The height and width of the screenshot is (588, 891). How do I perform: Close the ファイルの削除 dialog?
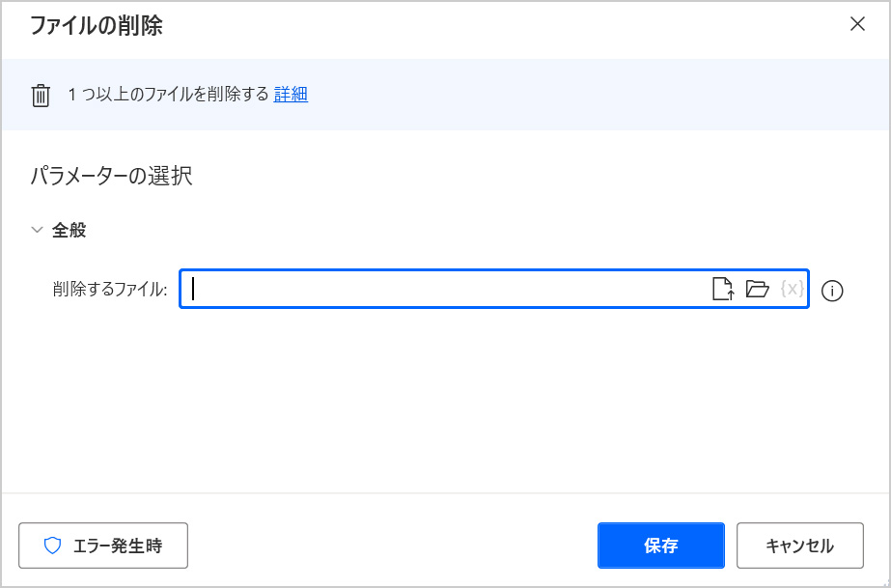tap(857, 24)
